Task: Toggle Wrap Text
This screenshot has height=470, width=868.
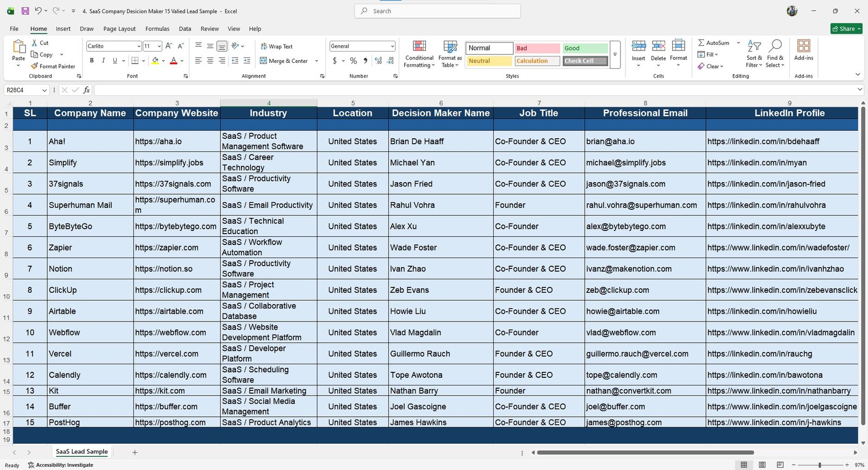Action: click(x=277, y=47)
